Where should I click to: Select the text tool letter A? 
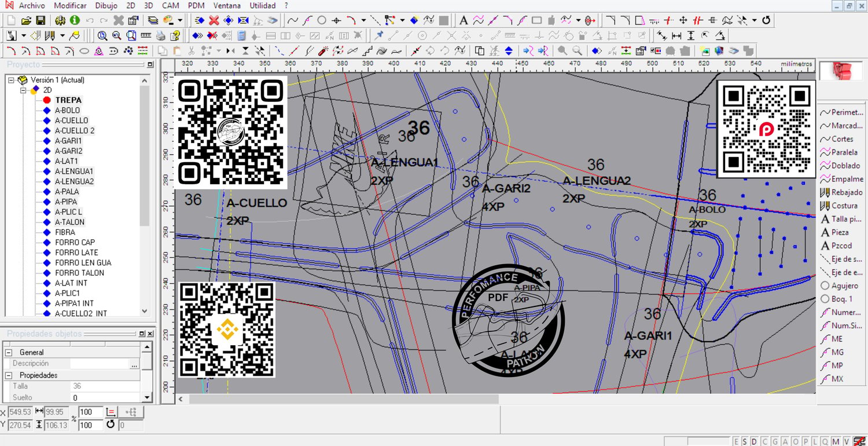coord(464,20)
